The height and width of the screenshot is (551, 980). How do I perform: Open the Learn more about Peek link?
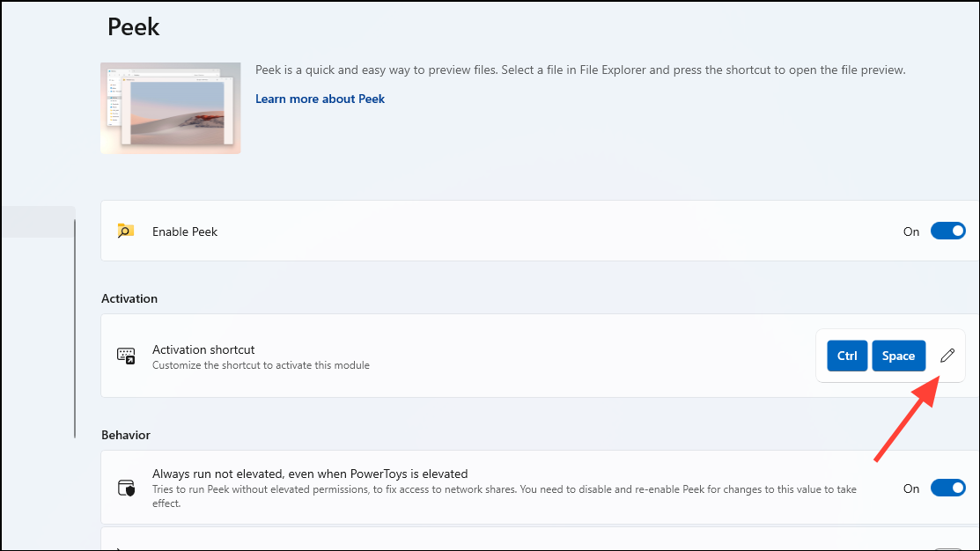click(320, 99)
